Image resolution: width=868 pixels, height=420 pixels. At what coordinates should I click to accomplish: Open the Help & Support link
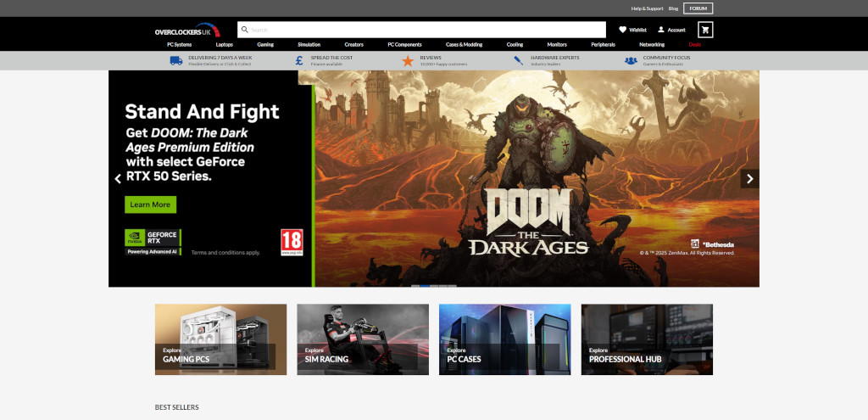pyautogui.click(x=647, y=8)
